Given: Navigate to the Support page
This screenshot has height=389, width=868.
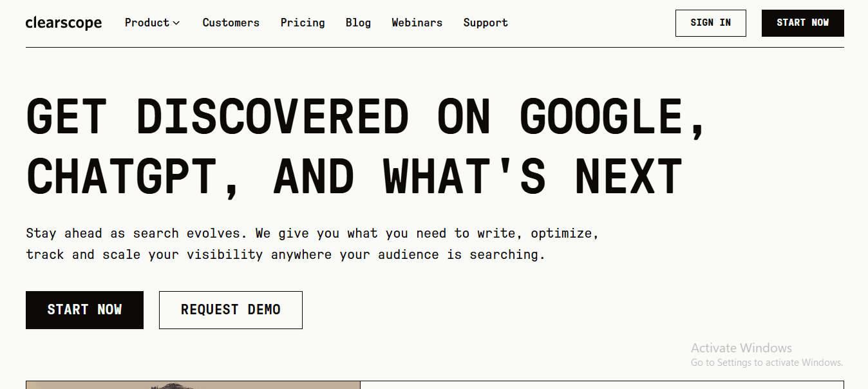Looking at the screenshot, I should pos(486,23).
